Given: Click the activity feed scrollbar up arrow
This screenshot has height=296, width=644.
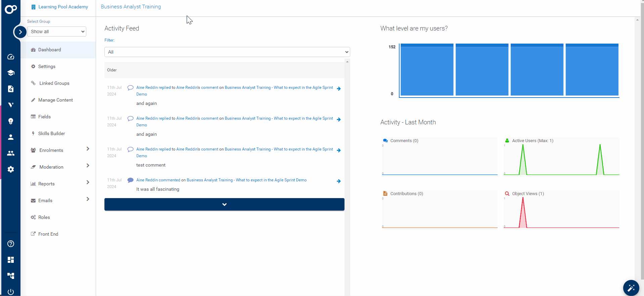Looking at the screenshot, I should 347,62.
